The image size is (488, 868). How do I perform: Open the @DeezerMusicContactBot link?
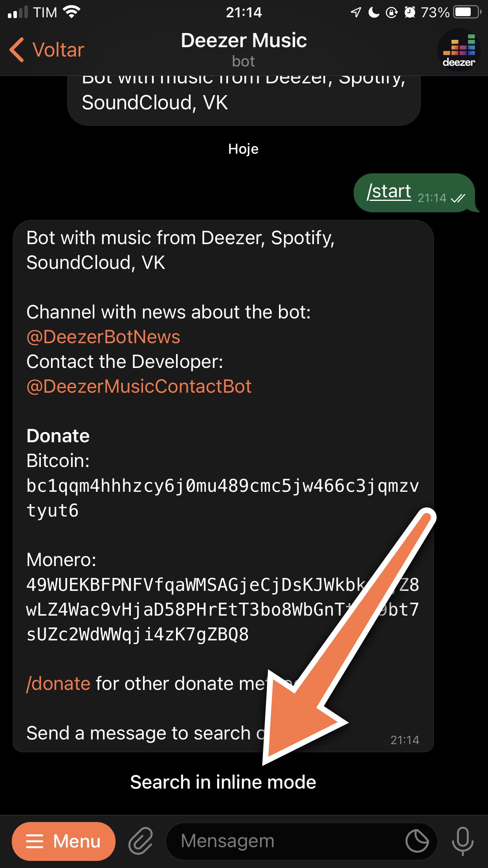coord(139,386)
